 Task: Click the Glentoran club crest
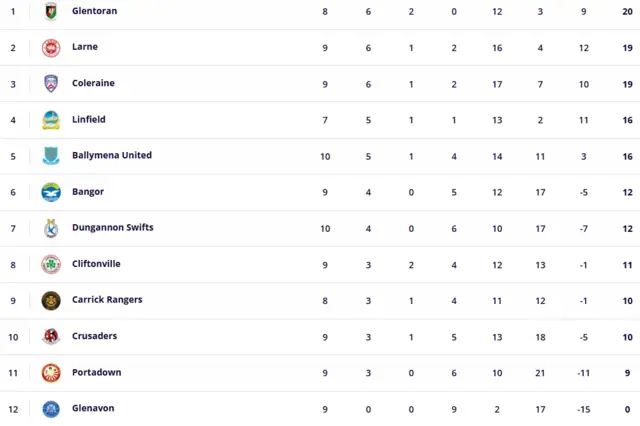click(51, 12)
